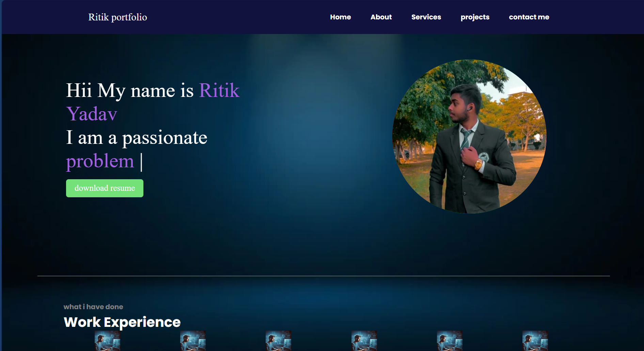Open the Home navigation link
644x351 pixels.
(340, 17)
